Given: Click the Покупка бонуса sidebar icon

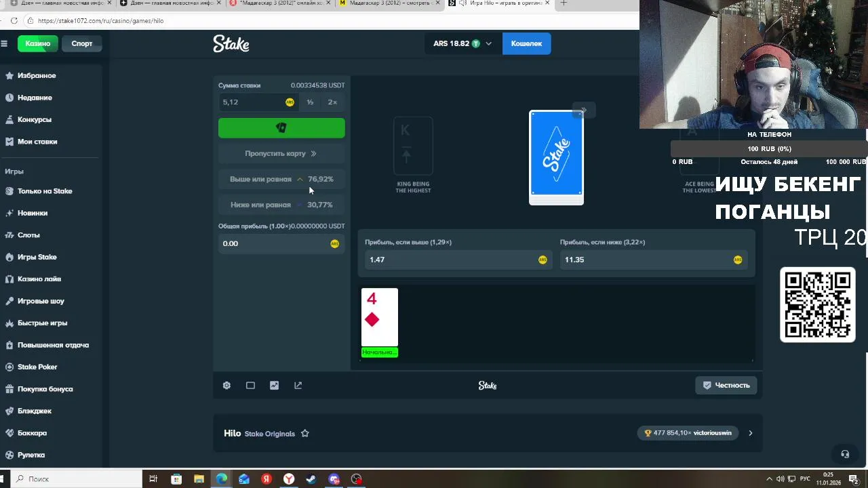Looking at the screenshot, I should tap(9, 389).
